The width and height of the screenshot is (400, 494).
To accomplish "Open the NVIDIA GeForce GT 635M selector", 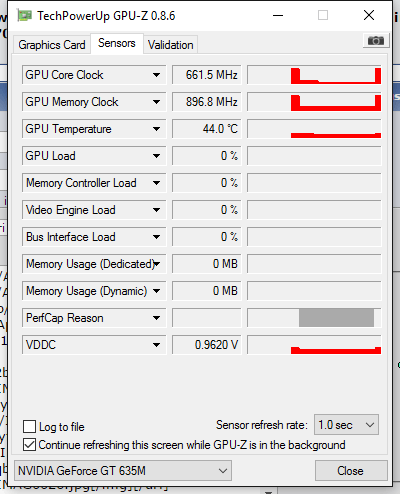I will (x=123, y=471).
